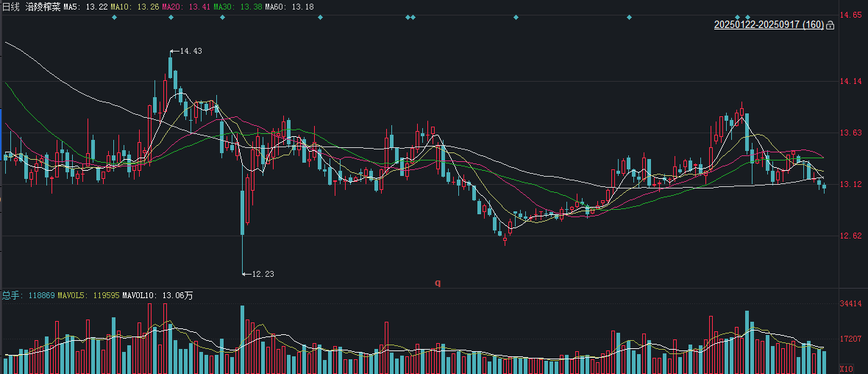This screenshot has width=868, height=374.
Task: Click the 17207 volume axis value
Action: coord(851,339)
